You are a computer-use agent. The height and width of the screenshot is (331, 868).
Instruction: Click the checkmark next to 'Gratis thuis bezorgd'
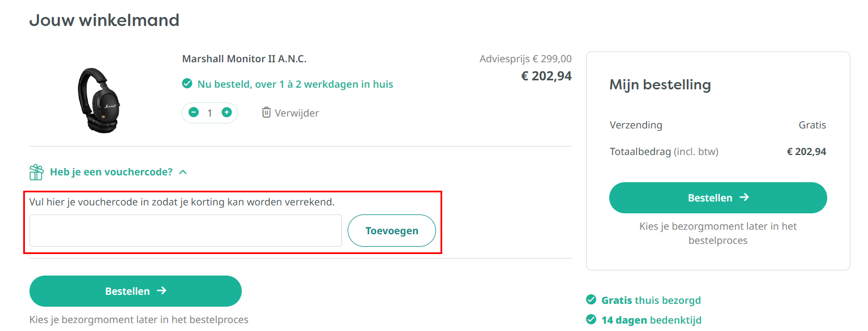[x=591, y=300]
